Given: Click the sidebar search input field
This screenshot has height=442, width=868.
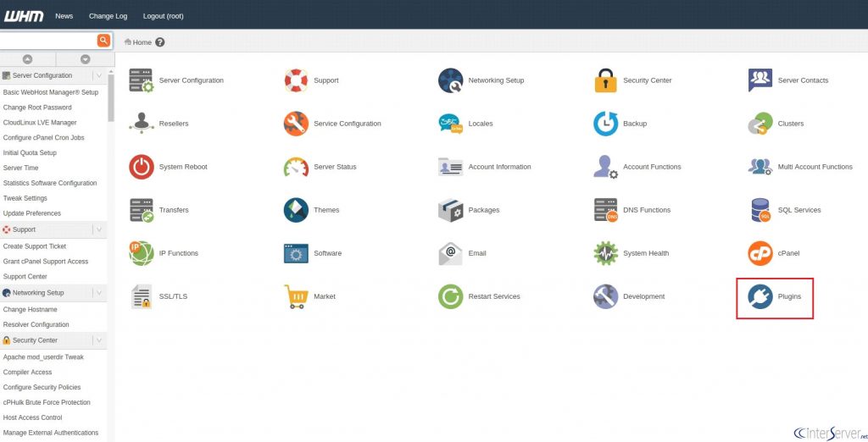Looking at the screenshot, I should click(48, 41).
